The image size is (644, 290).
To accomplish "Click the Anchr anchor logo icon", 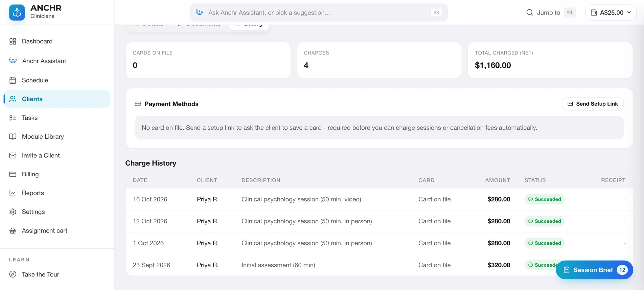I will (17, 13).
